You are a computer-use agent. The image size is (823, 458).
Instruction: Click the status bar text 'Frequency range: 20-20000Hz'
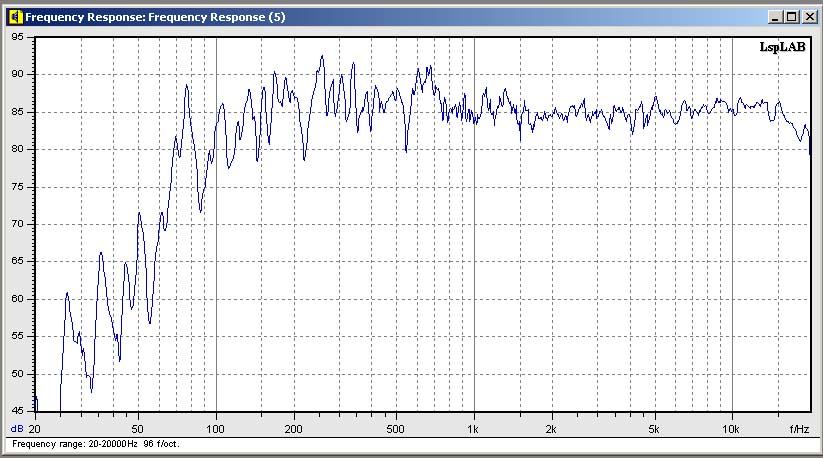(x=75, y=444)
